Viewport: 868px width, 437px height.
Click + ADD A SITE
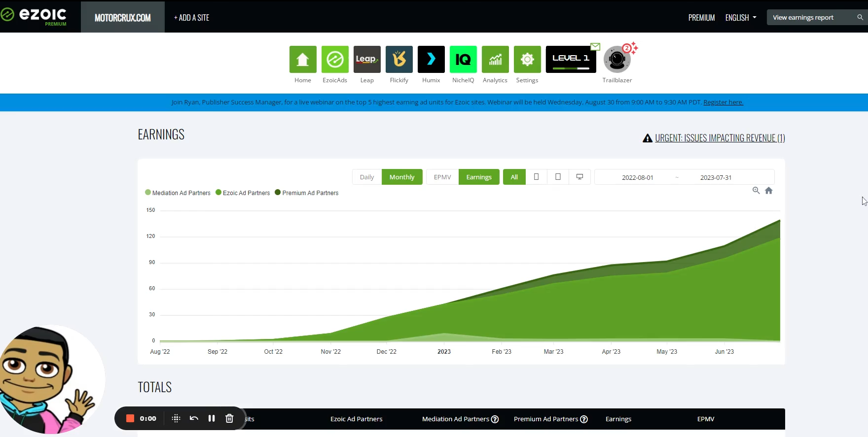tap(191, 18)
